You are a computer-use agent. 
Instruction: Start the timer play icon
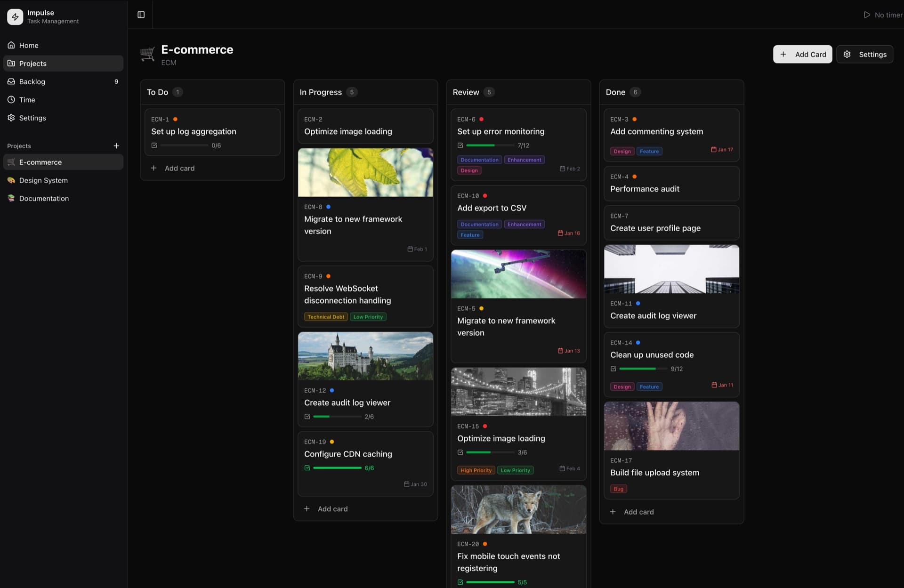click(x=866, y=15)
